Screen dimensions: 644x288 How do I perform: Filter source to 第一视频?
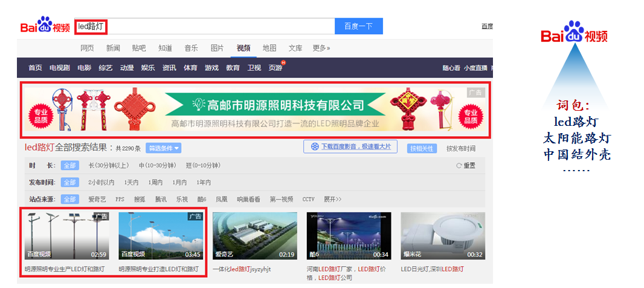(x=282, y=199)
